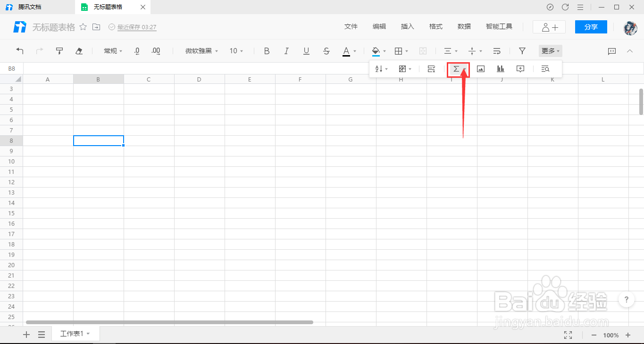
Task: Apply the fill color bucket
Action: click(376, 51)
